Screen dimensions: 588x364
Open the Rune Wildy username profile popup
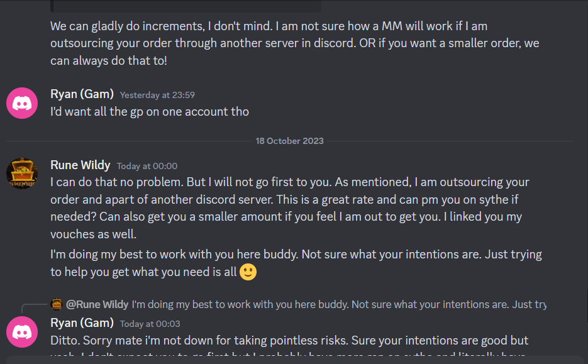[80, 165]
